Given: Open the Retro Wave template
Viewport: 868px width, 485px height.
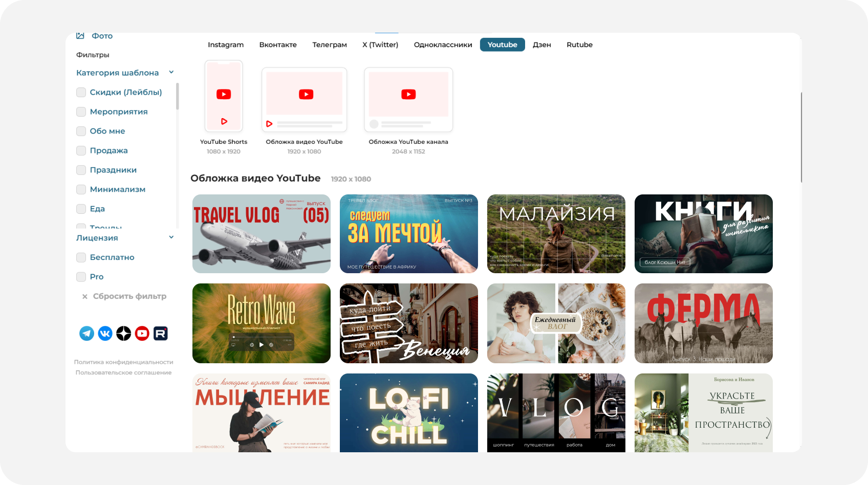Looking at the screenshot, I should [x=262, y=323].
